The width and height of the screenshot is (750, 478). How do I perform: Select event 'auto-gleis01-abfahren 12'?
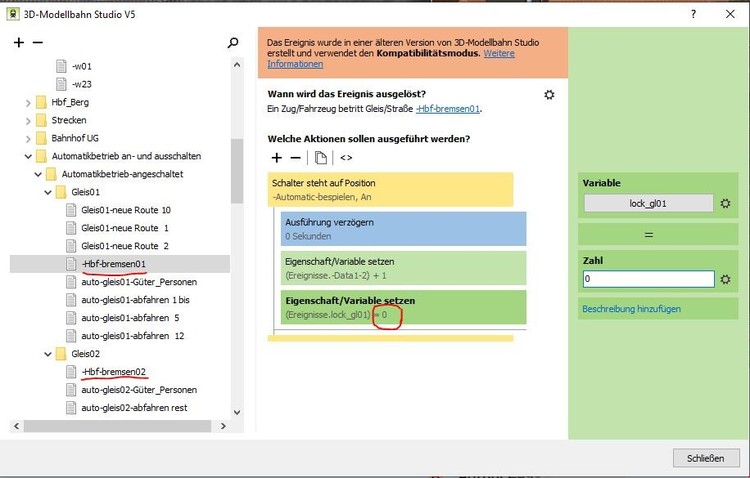(x=132, y=336)
